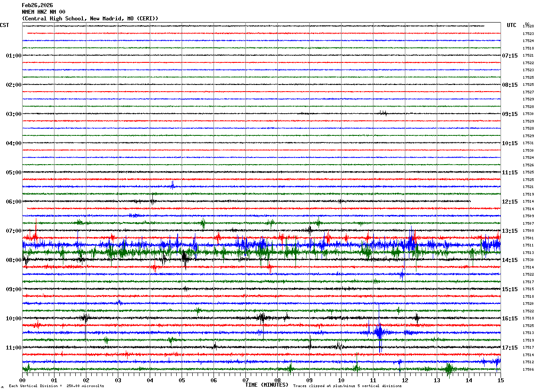This screenshot has height=392, width=536.
Task: Select the DC offset value 17515
Action: pyautogui.click(x=528, y=289)
